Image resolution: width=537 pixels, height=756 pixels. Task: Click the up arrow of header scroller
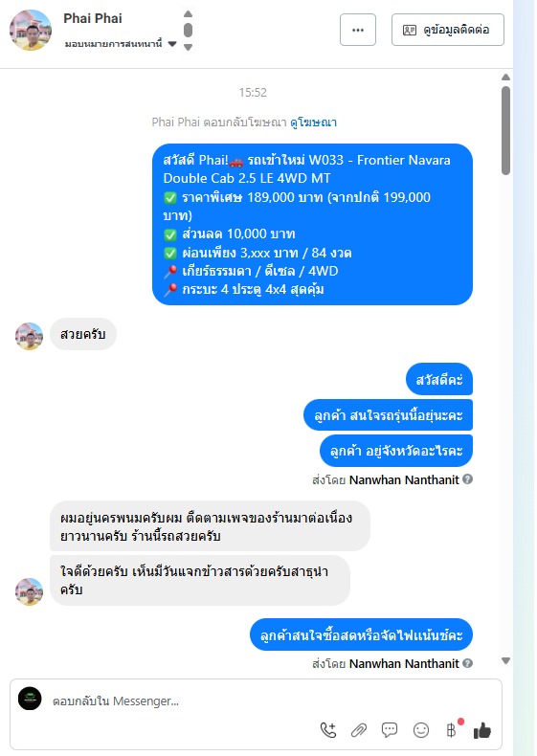click(189, 14)
